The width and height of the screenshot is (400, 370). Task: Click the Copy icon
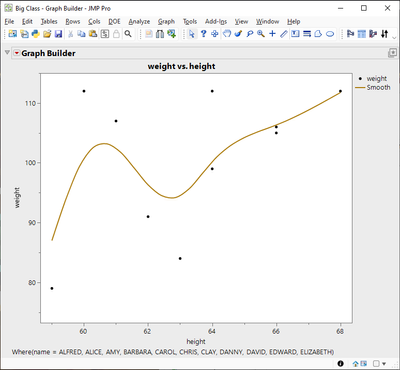82,34
